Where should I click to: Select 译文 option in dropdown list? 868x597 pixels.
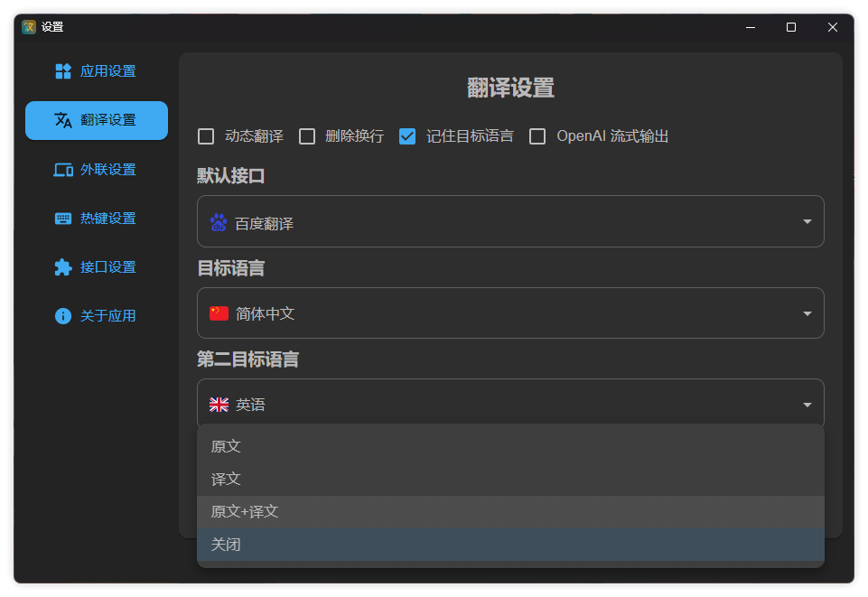point(510,480)
